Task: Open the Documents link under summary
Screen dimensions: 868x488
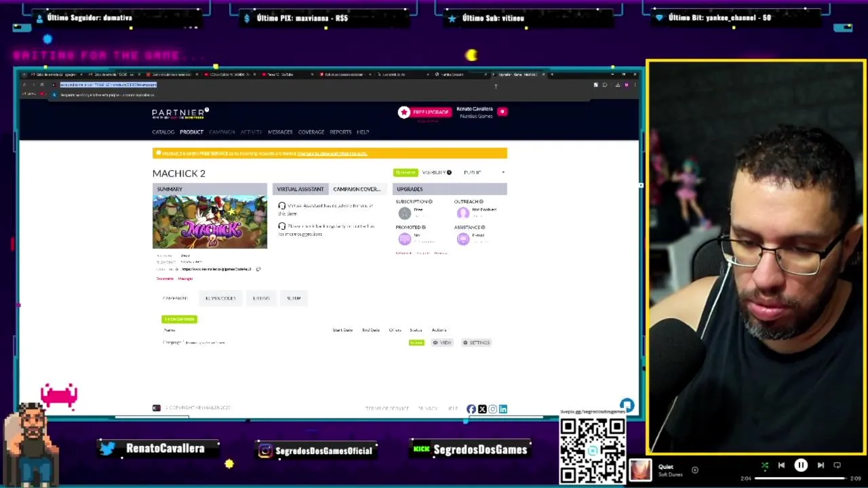Action: 165,279
